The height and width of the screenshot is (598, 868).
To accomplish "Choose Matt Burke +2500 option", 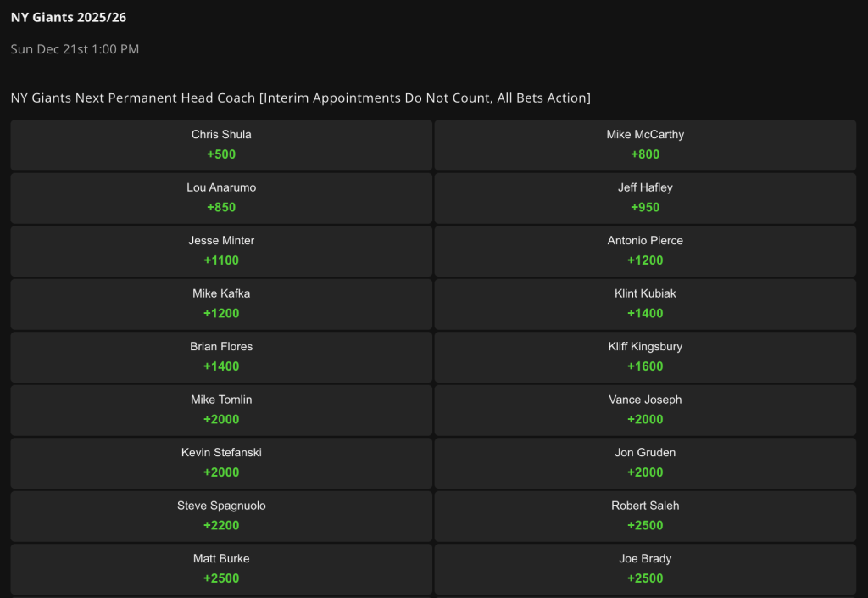I will (221, 569).
